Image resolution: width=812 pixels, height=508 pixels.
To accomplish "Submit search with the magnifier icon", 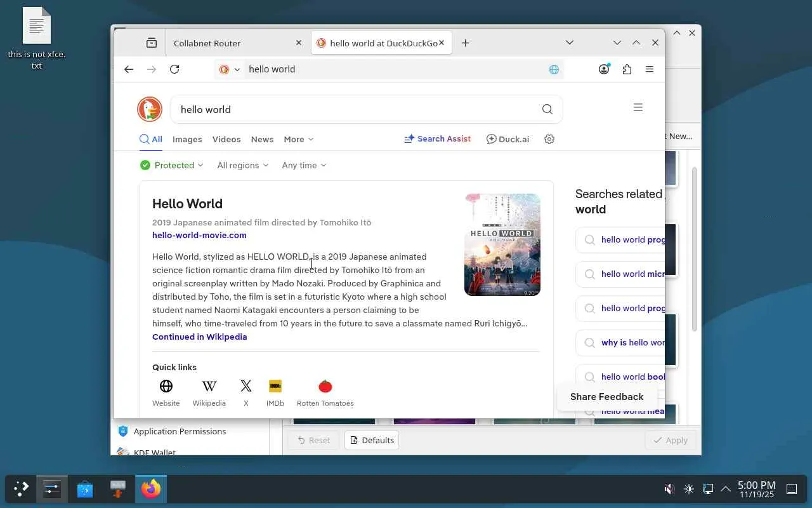I will (547, 109).
